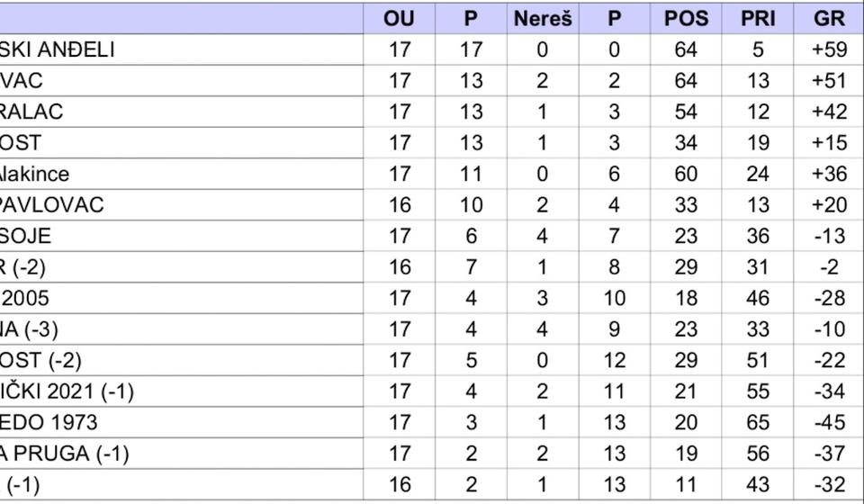Select the lakince team name cell
The width and height of the screenshot is (864, 504).
tap(35, 174)
